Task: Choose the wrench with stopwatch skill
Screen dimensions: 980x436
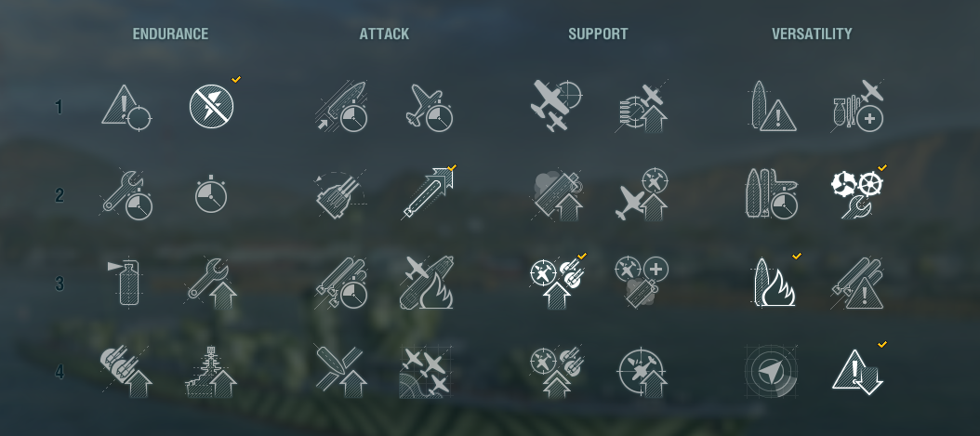Action: pos(126,195)
